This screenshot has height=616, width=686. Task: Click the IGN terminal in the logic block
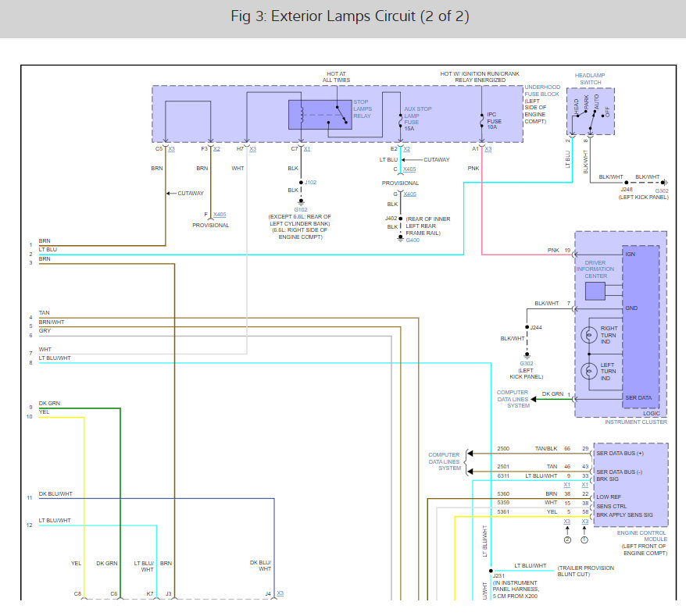click(x=630, y=254)
